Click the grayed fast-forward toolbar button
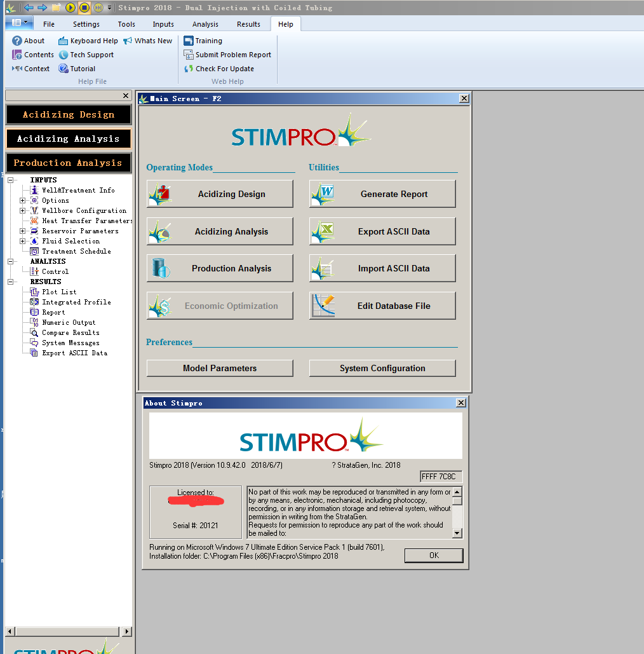The width and height of the screenshot is (644, 654). click(x=98, y=8)
